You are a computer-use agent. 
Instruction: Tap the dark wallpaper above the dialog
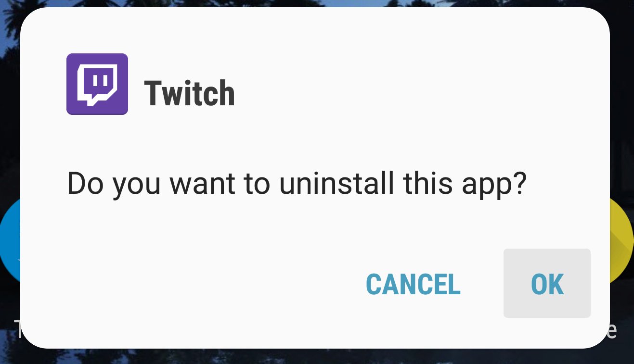(x=317, y=3)
